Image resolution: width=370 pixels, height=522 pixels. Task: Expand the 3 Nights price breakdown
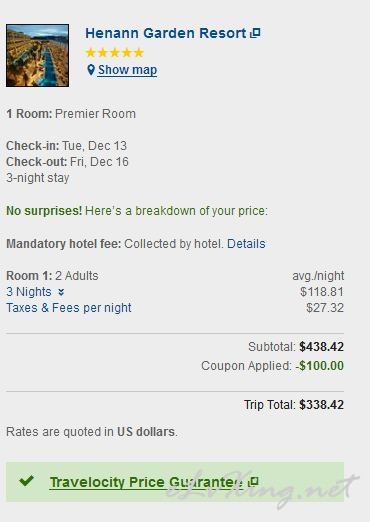29,292
